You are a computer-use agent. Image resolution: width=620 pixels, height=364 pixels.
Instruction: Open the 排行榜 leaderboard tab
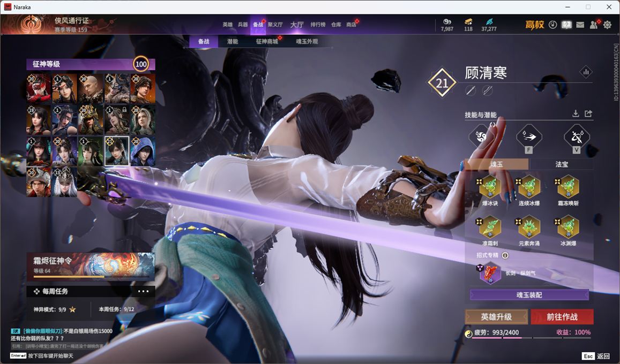(x=318, y=25)
